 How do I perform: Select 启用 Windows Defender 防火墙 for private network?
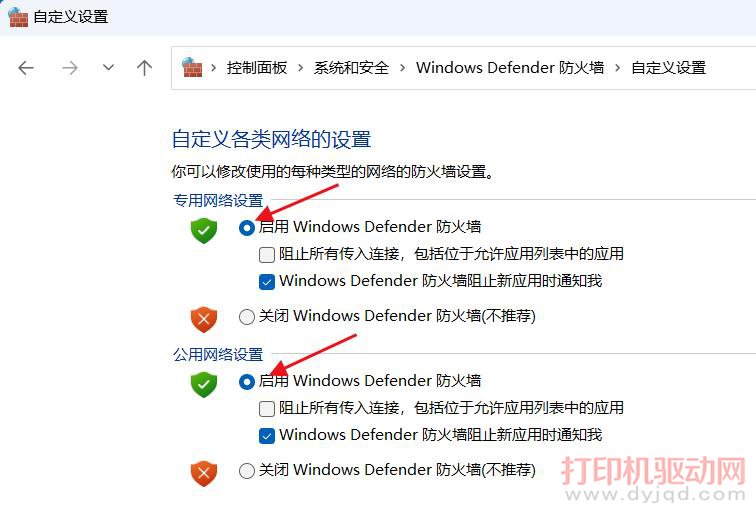coord(247,228)
